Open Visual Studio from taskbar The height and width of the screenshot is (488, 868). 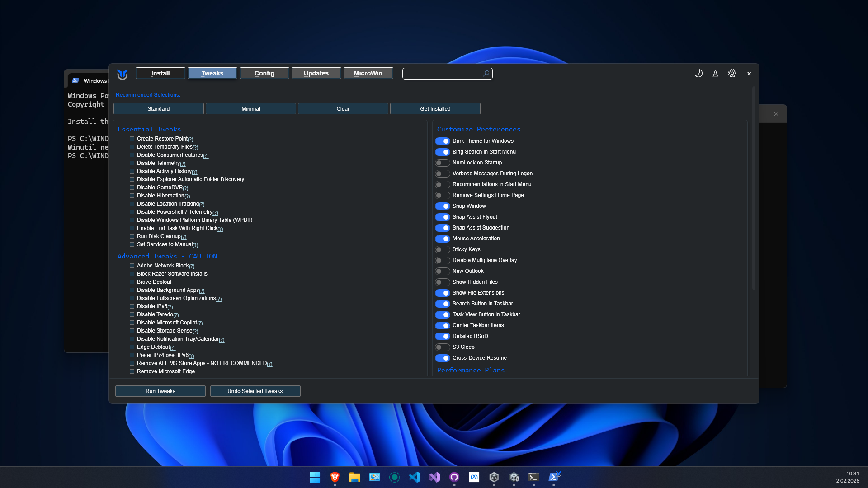tap(434, 477)
